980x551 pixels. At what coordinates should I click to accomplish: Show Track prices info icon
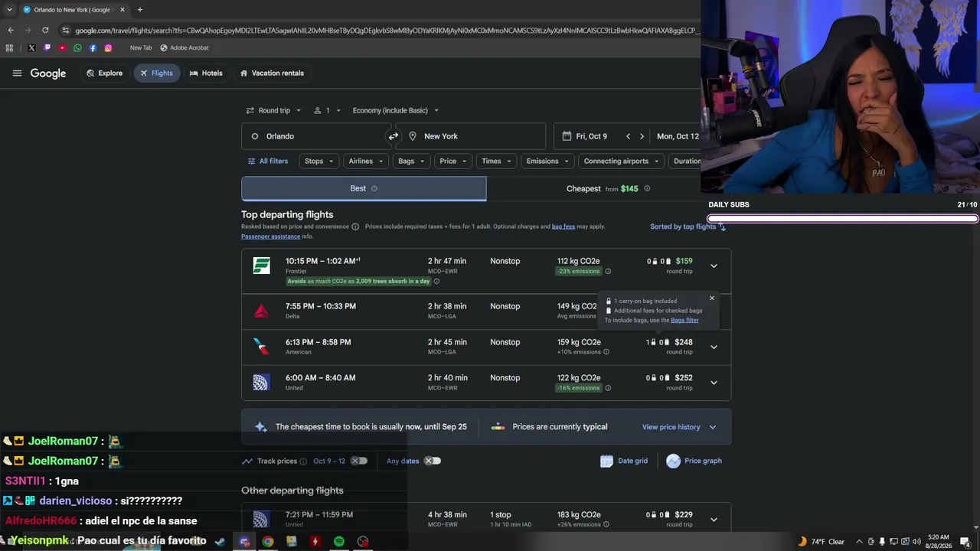(x=303, y=461)
